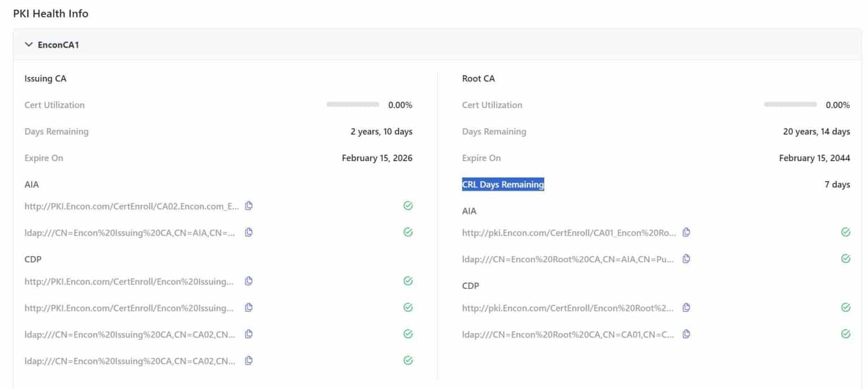Open Root CA CDP Encon%20Root http link
Image resolution: width=868 pixels, height=389 pixels.
[x=568, y=308]
